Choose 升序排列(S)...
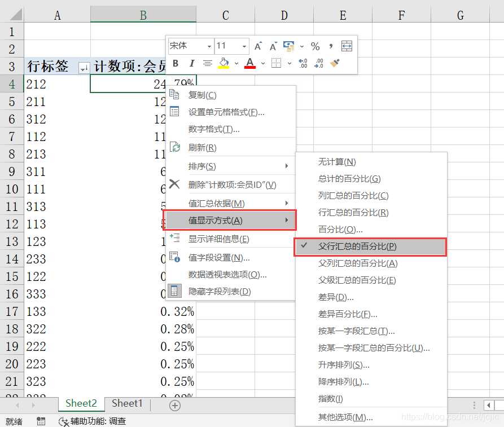This screenshot has width=504, height=427. click(371, 365)
